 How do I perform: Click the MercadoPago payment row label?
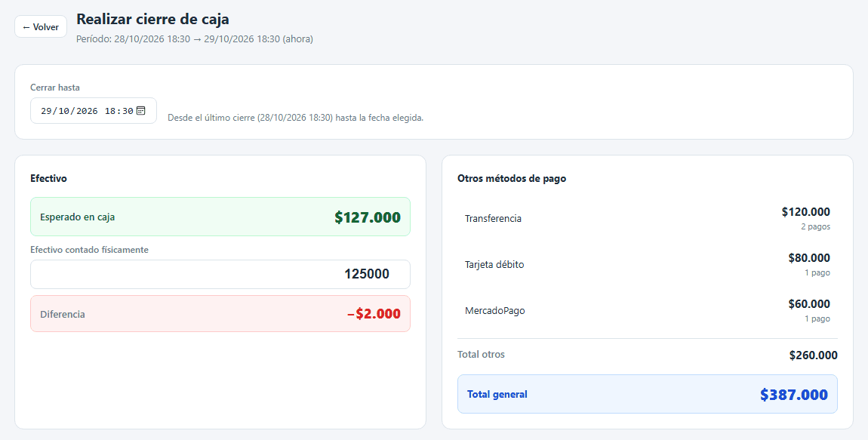pos(495,310)
